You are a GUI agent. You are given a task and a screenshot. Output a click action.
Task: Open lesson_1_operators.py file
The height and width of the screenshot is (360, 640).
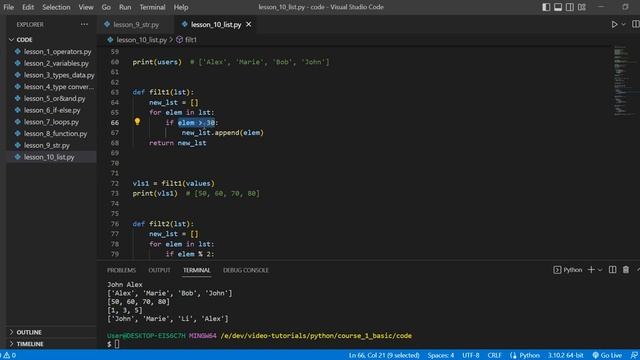(57, 51)
